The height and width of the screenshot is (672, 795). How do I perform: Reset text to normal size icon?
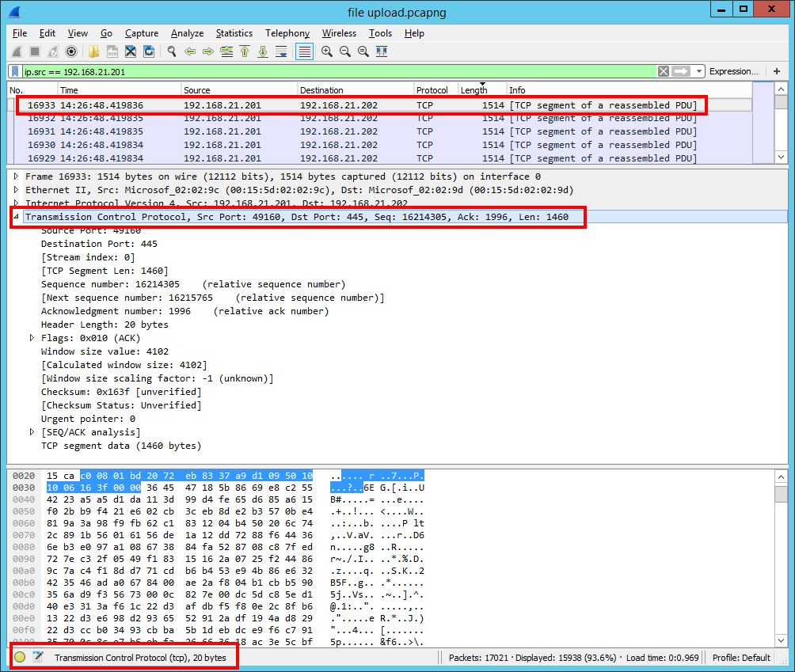363,51
